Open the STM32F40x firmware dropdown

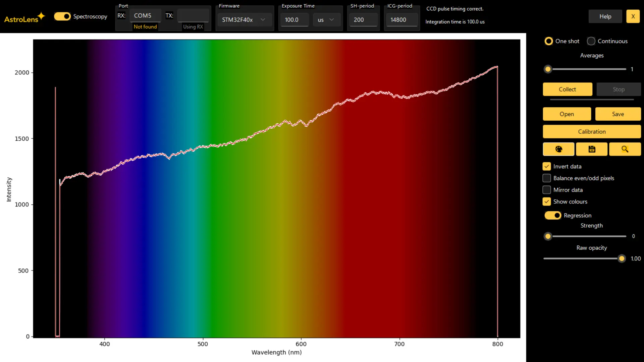tap(244, 20)
